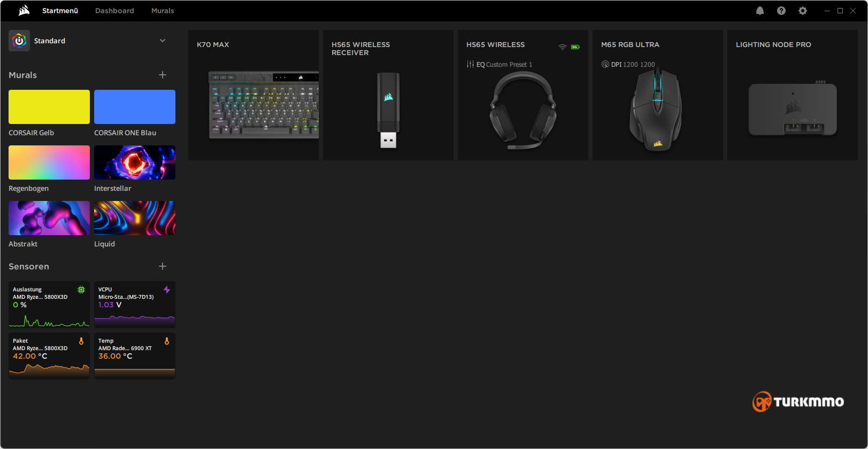Click the HS65 Wireless signal icon
868x449 pixels.
pos(563,47)
